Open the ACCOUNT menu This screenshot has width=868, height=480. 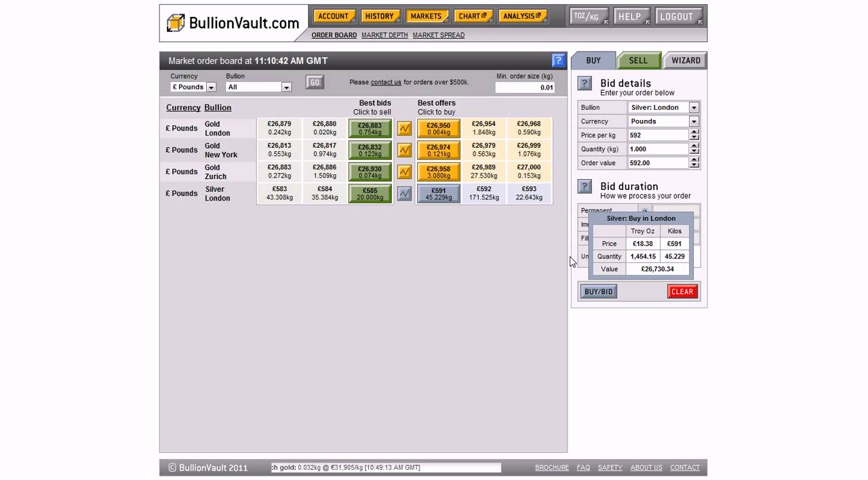point(334,16)
